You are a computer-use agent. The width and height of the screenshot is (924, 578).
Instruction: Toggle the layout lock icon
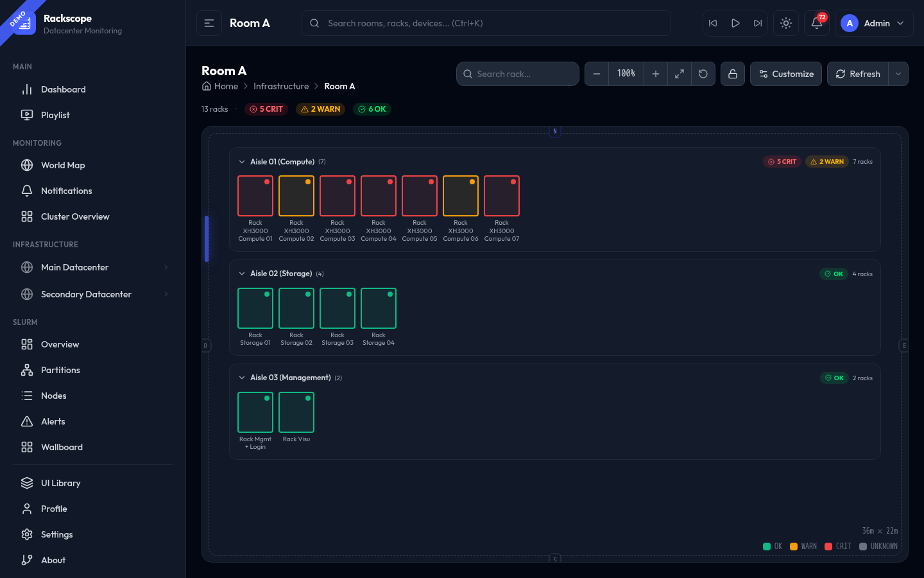(733, 74)
